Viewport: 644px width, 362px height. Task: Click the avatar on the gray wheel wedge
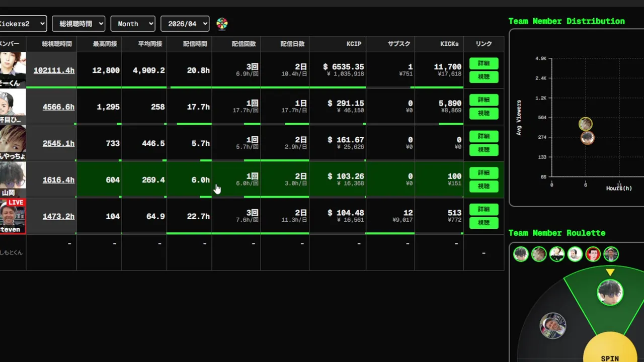tap(553, 326)
